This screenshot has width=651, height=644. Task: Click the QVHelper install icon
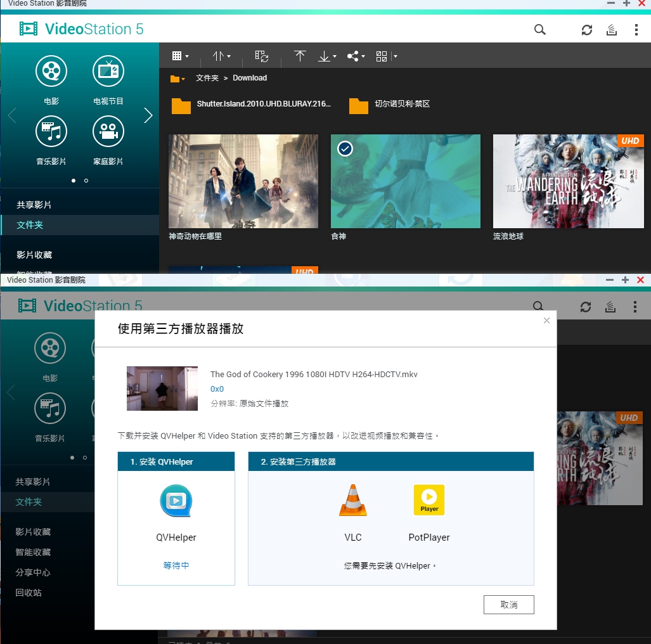176,501
